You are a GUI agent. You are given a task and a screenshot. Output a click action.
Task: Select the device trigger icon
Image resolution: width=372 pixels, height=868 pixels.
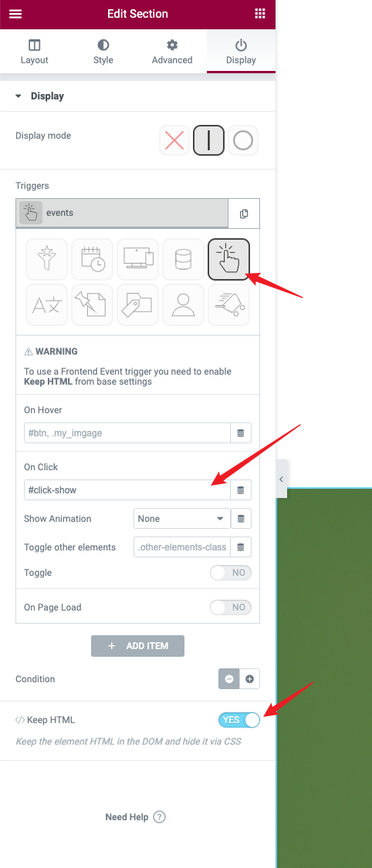tap(138, 259)
